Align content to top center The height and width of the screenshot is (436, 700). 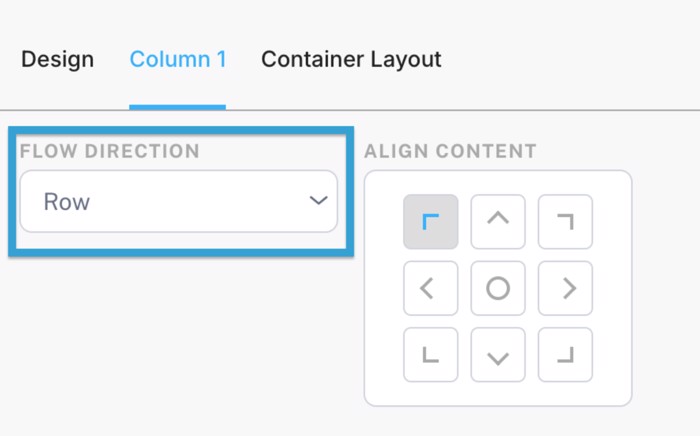point(498,222)
